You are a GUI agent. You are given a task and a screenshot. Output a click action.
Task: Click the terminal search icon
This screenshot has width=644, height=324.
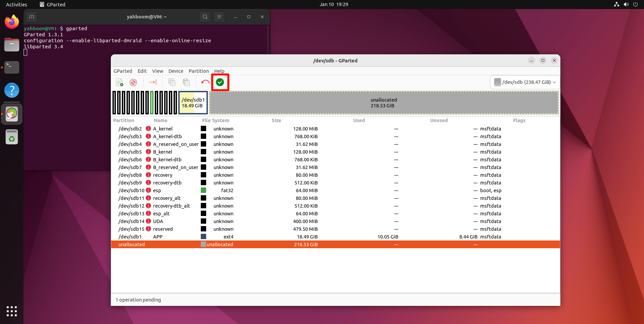(x=205, y=17)
